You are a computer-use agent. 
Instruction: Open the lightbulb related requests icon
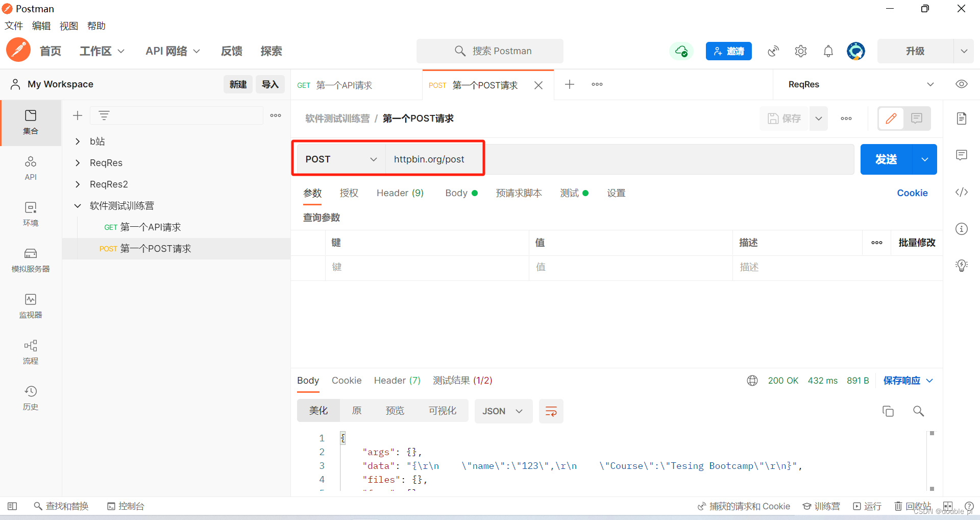click(962, 266)
